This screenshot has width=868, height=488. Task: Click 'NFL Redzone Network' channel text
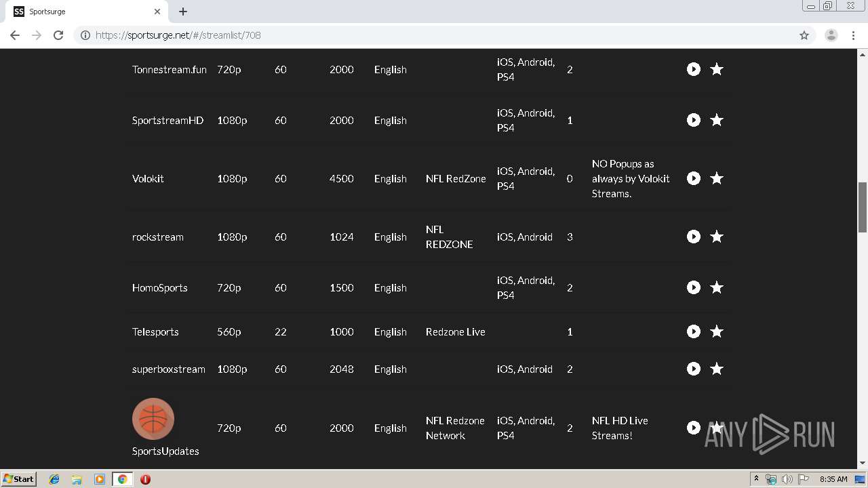pyautogui.click(x=455, y=428)
